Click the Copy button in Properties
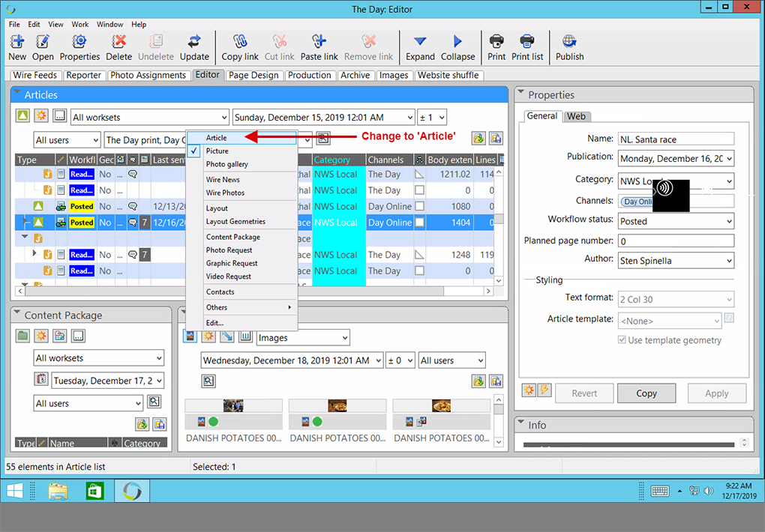The width and height of the screenshot is (765, 532). point(646,393)
